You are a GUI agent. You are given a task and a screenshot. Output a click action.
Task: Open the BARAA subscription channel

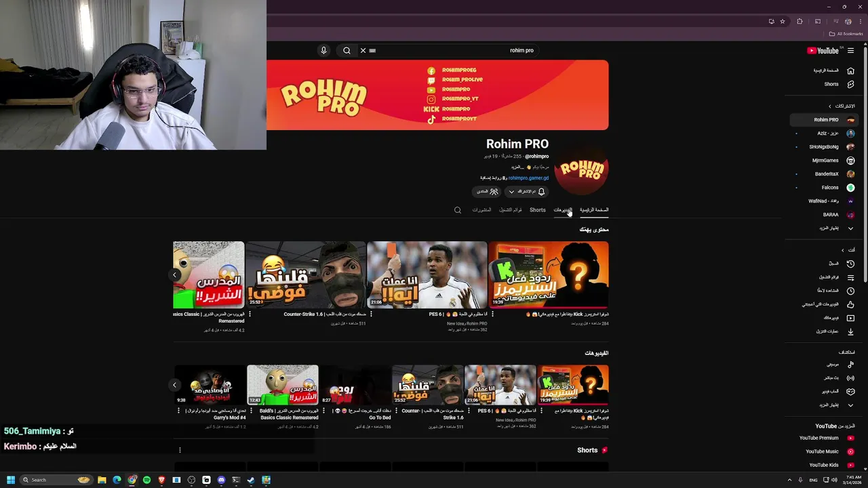823,214
